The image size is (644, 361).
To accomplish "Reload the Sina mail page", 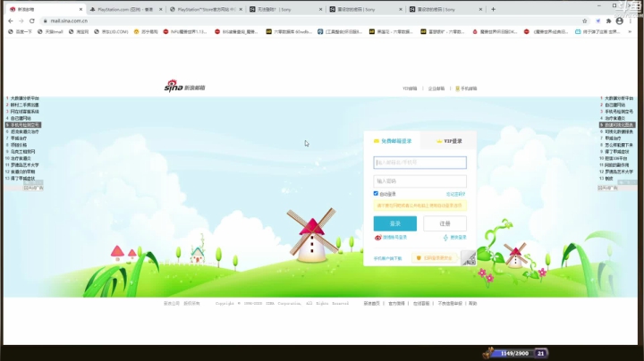I will 32,21.
